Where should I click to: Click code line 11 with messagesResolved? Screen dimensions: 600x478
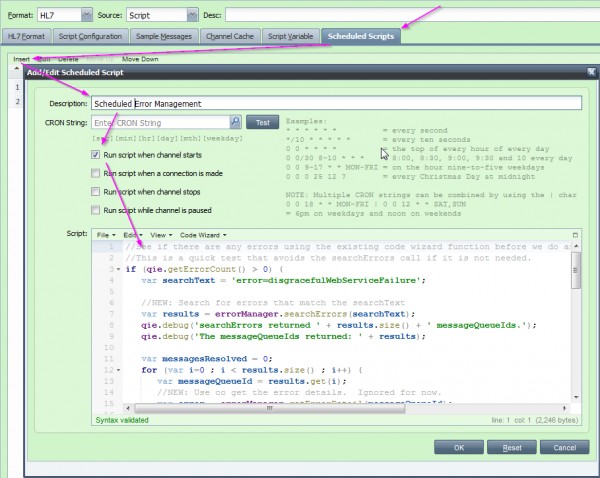[207, 359]
